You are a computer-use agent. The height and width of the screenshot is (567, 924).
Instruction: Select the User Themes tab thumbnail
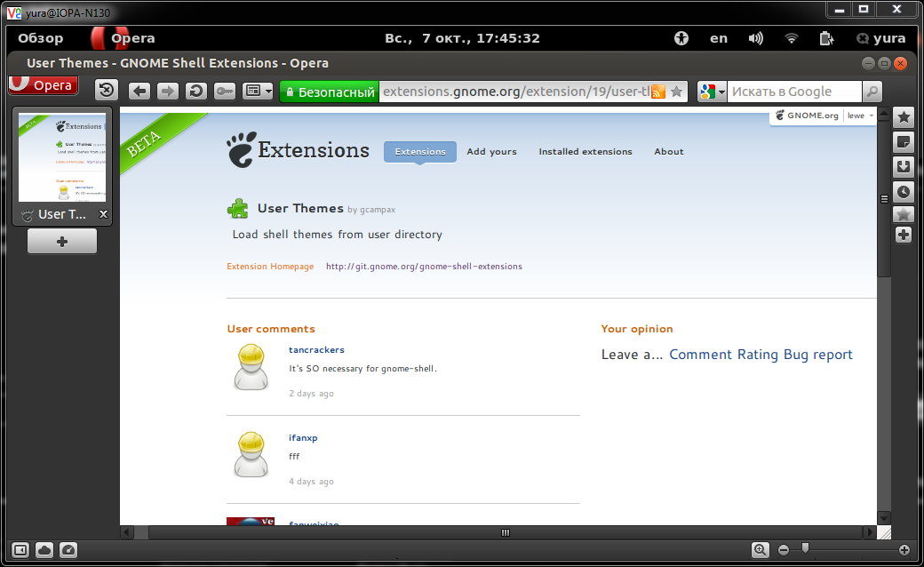pyautogui.click(x=62, y=157)
